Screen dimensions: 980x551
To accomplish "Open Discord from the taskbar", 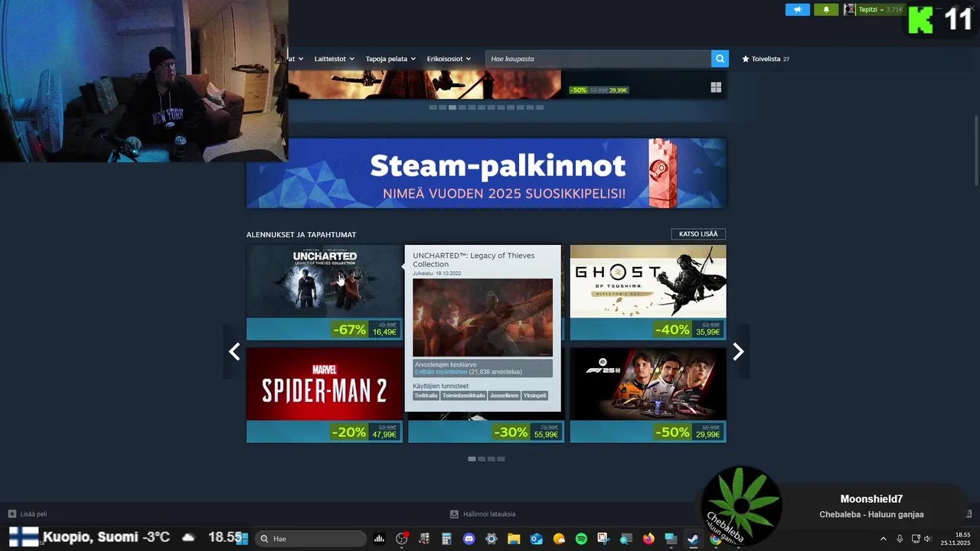I will [x=469, y=539].
